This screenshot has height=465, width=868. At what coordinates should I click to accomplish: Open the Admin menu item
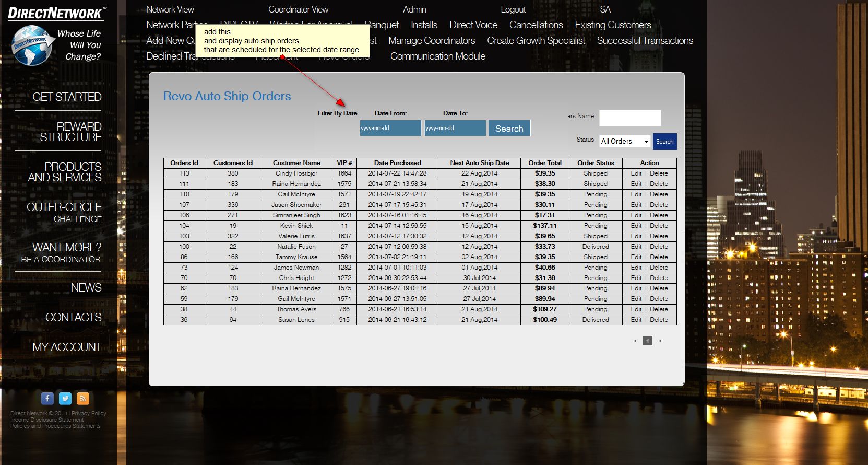coord(414,9)
